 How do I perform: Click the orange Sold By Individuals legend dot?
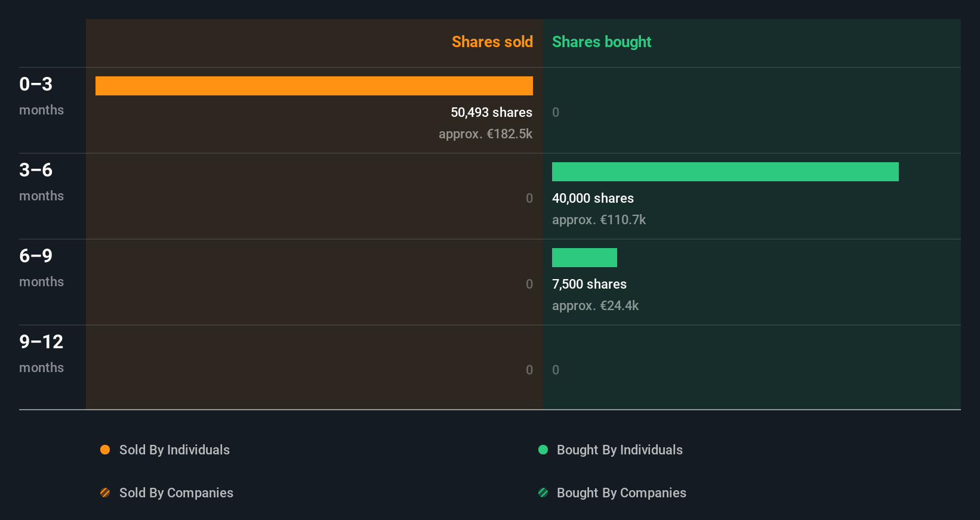coord(105,450)
